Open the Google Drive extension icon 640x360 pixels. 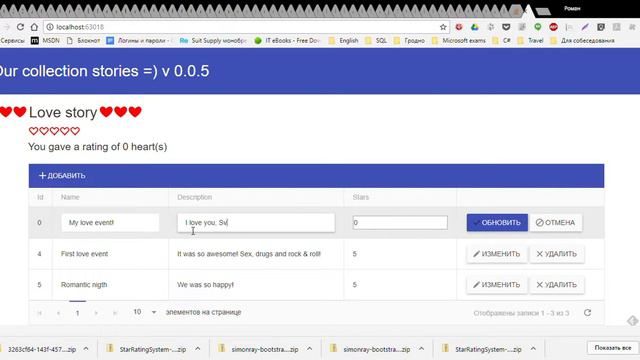(x=474, y=27)
